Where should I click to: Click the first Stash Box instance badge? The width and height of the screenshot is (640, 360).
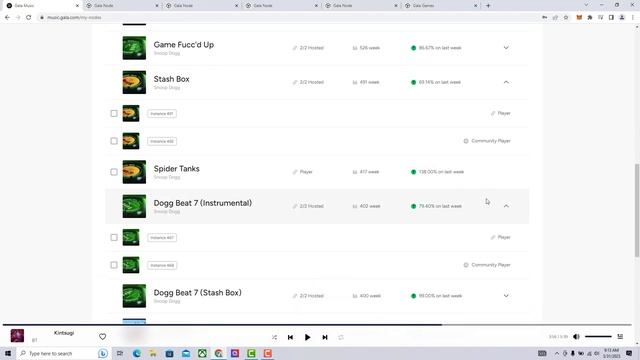click(162, 113)
